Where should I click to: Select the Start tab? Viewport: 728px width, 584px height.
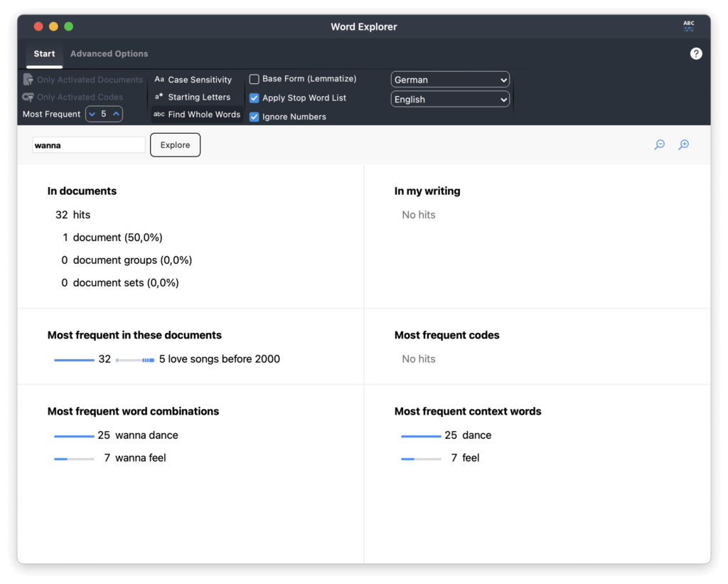pos(44,54)
